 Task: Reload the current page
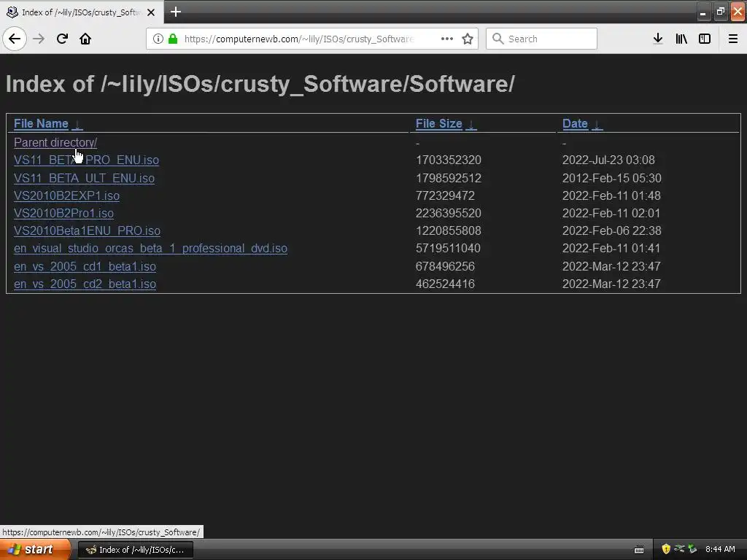tap(62, 39)
